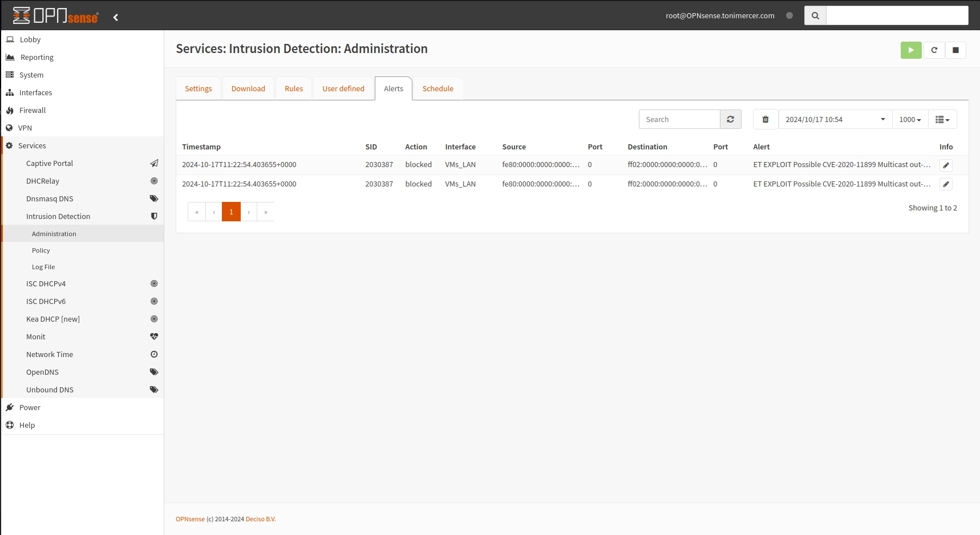Expand the VPN menu

click(82, 128)
